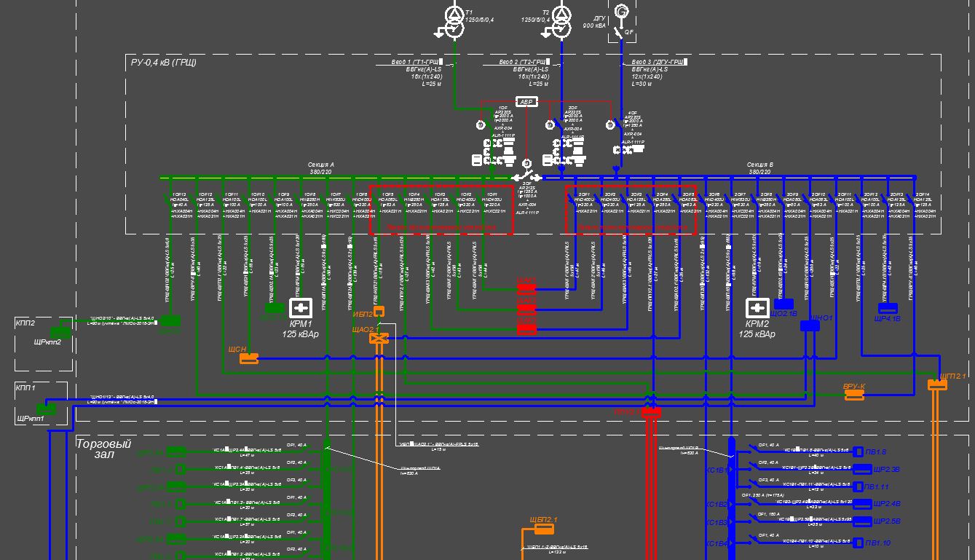Screen dimensions: 975x560
Task: Click the ПВ1.11 load symbol
Action: 858,486
